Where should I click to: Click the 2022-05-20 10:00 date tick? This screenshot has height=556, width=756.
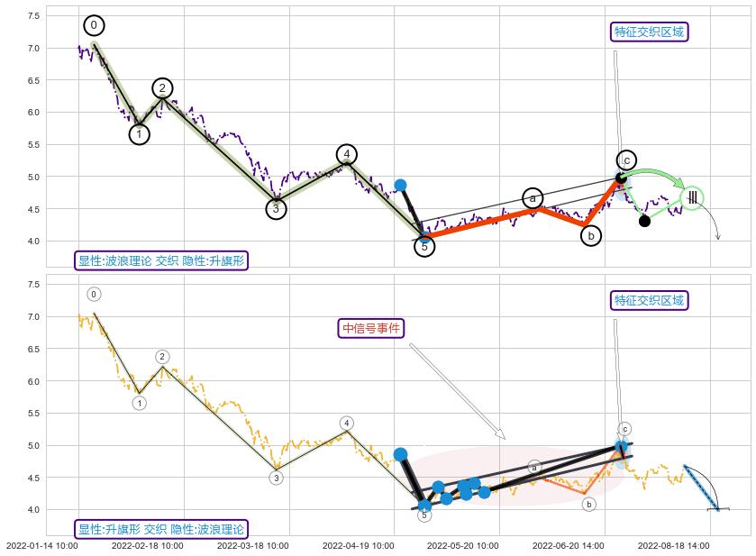(x=462, y=545)
